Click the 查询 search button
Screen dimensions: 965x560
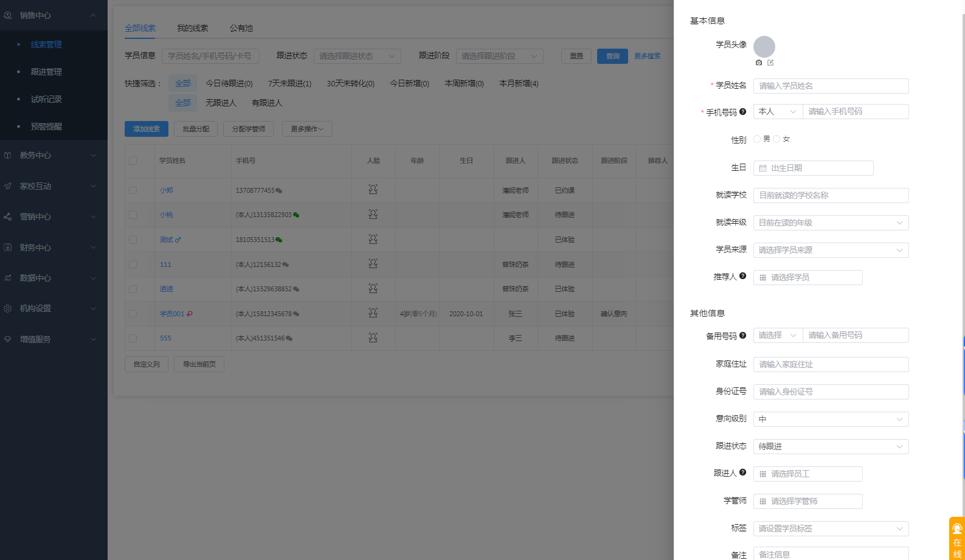coord(612,56)
